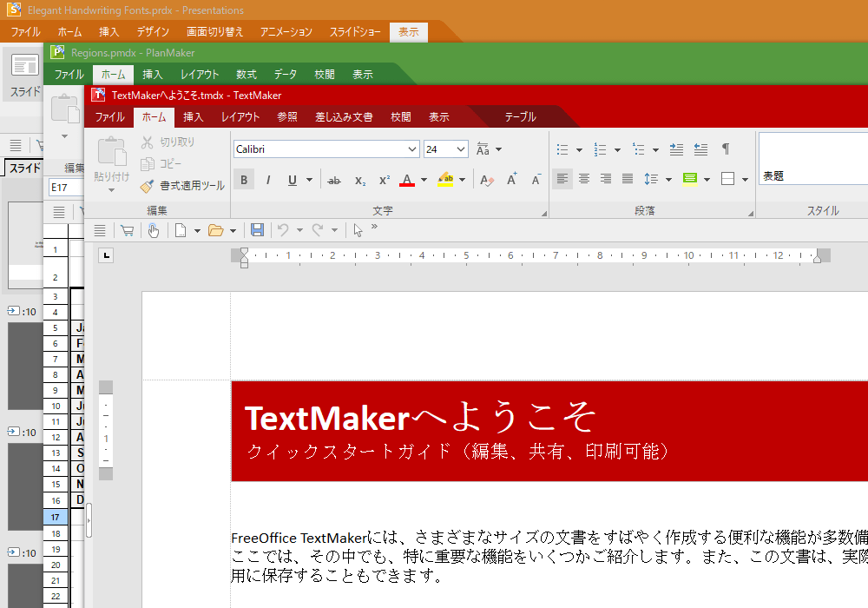
Task: Switch to the 差し込み文書 ribbon tab
Action: pyautogui.click(x=344, y=117)
